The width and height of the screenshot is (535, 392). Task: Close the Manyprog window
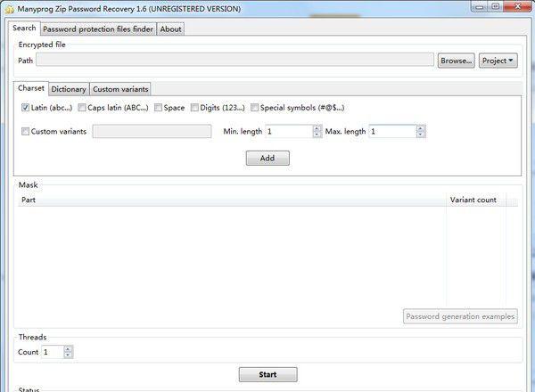[x=517, y=7]
